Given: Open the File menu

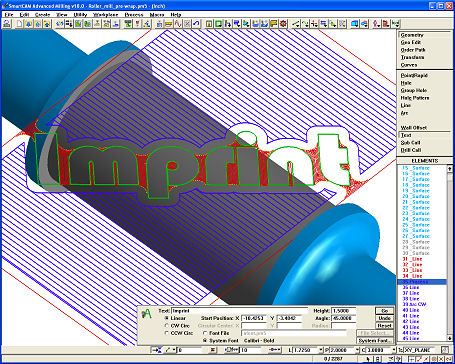Looking at the screenshot, I should pyautogui.click(x=9, y=15).
